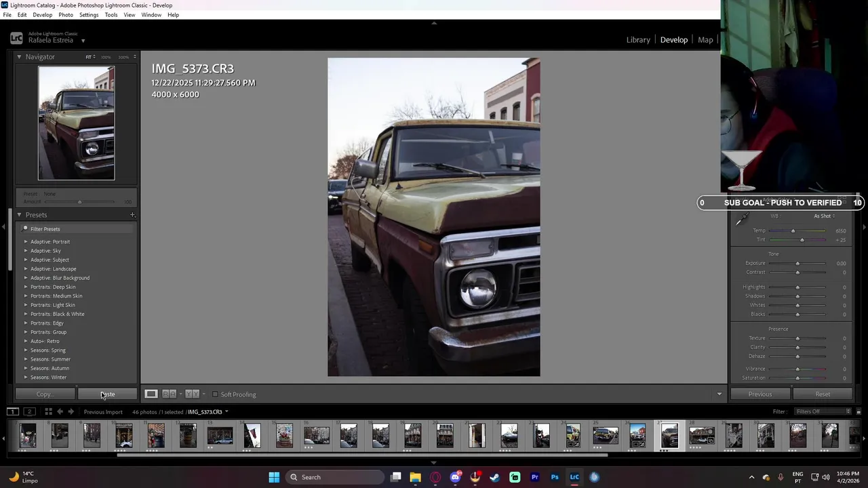The image size is (868, 488).
Task: Open the Settings menu
Action: (89, 15)
